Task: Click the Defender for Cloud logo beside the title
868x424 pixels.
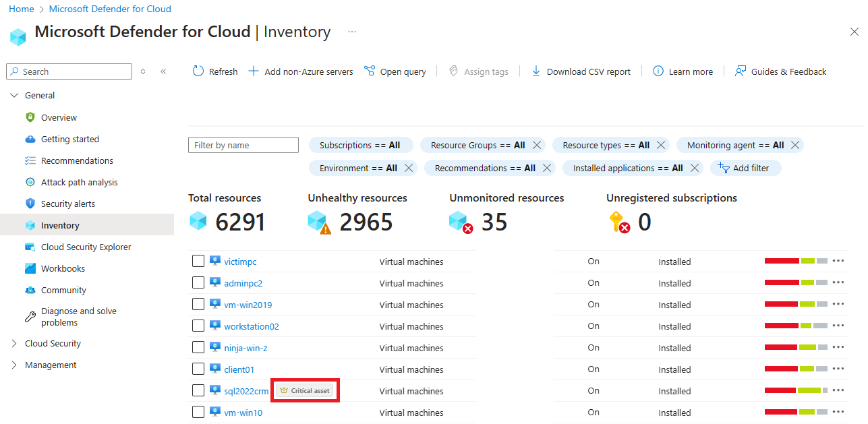Action: pyautogui.click(x=18, y=36)
